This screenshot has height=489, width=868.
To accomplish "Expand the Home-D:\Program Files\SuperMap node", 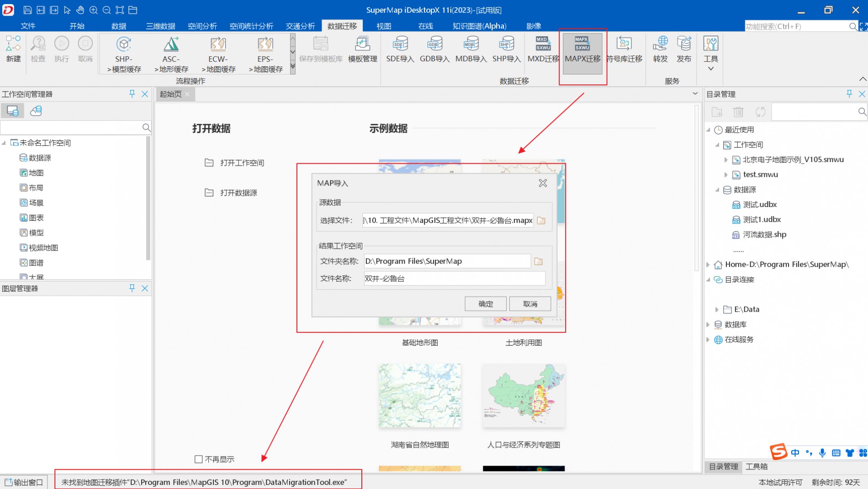I will pos(709,265).
